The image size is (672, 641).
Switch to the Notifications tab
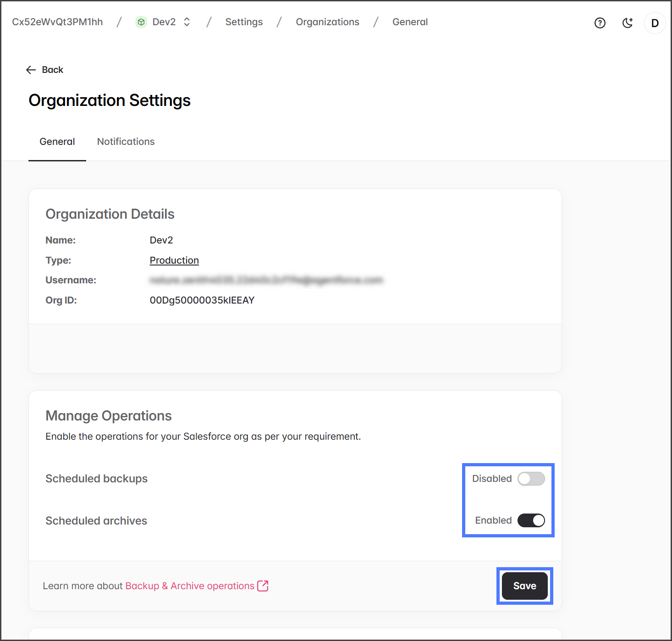126,142
